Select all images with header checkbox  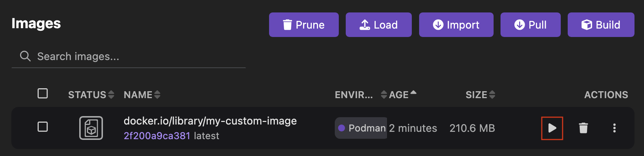tap(43, 93)
